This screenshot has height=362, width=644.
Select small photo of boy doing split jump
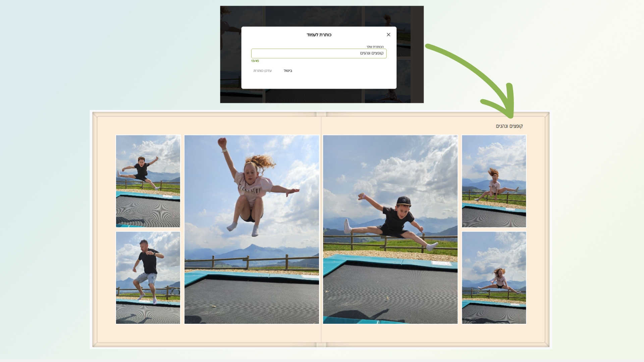(148, 181)
